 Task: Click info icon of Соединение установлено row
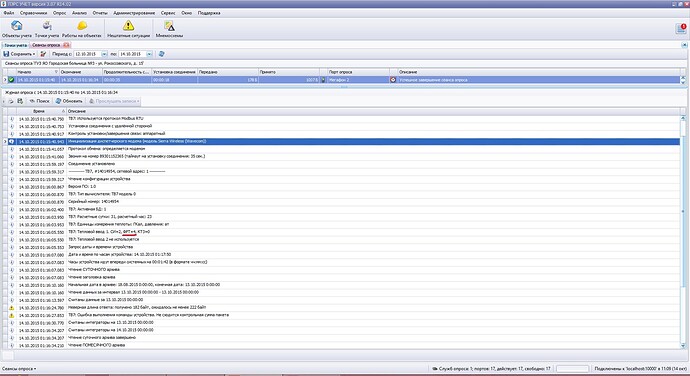[x=11, y=164]
